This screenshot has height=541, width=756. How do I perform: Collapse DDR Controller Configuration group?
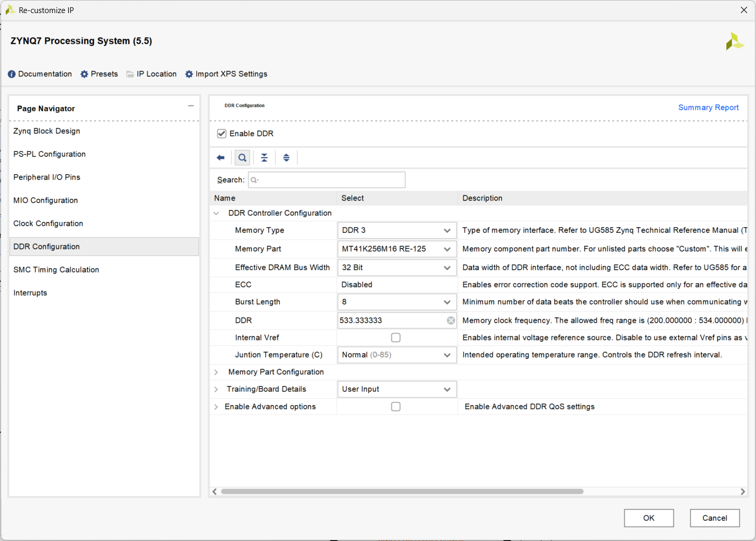216,213
